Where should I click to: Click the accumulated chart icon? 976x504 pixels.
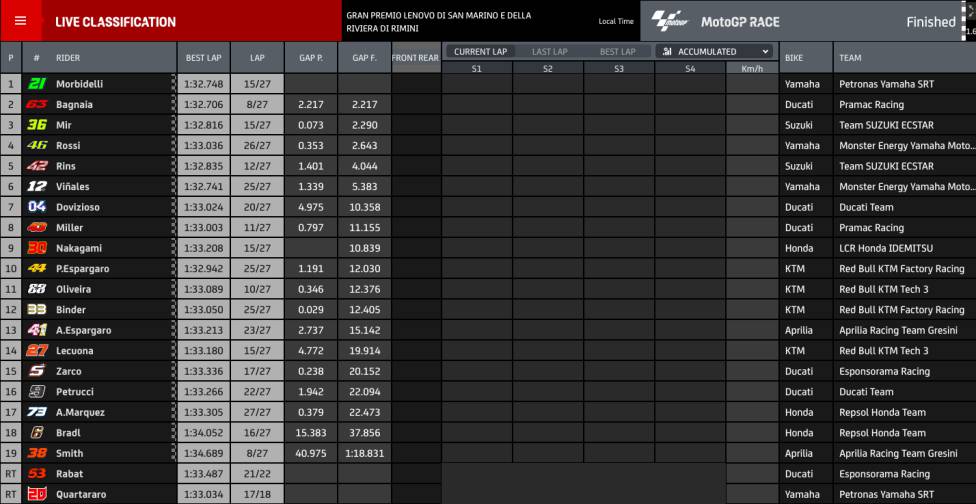(x=667, y=52)
